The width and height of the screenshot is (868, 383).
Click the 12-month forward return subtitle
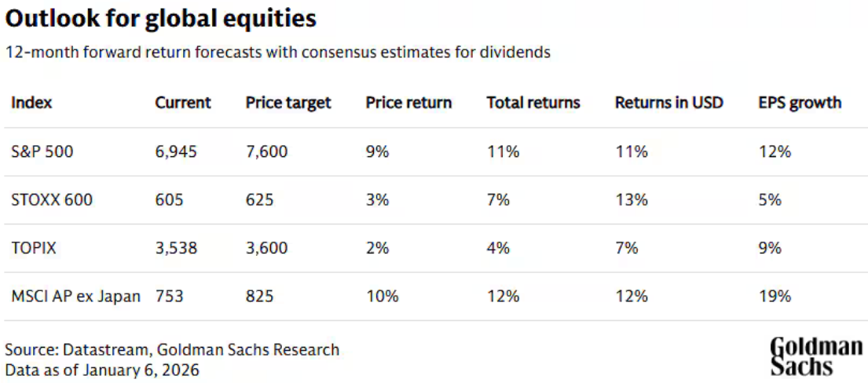277,53
